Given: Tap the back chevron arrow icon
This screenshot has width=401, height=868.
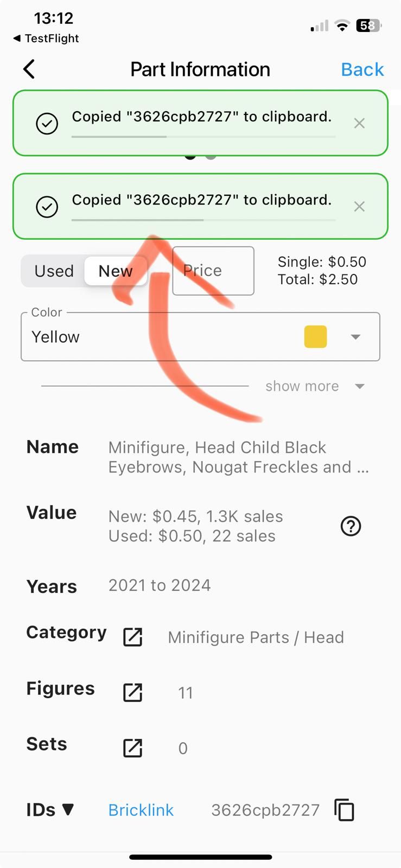Looking at the screenshot, I should point(29,69).
